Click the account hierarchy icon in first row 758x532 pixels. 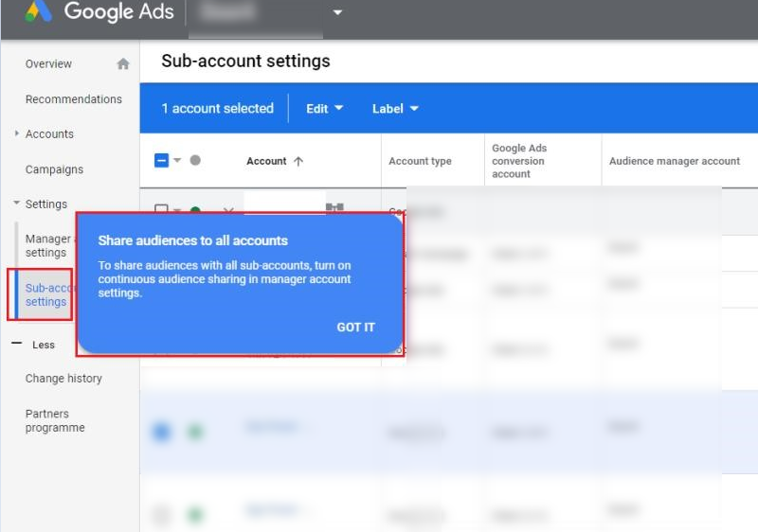click(x=334, y=207)
